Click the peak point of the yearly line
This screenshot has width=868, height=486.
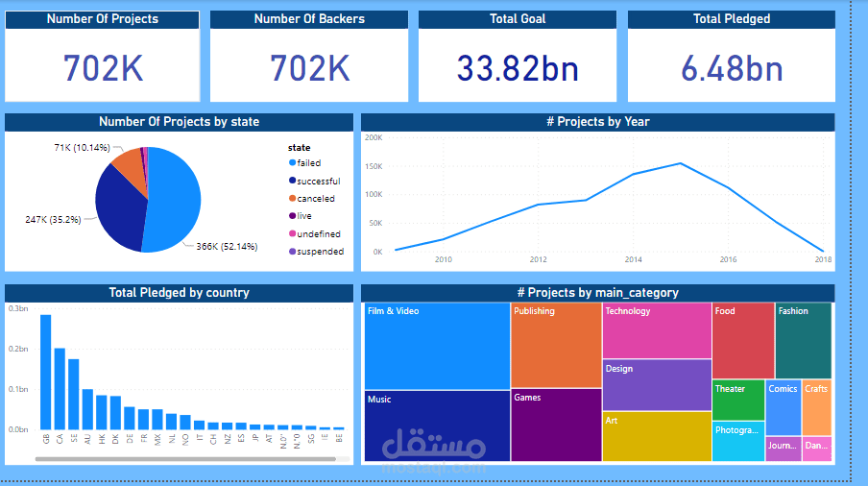[681, 163]
